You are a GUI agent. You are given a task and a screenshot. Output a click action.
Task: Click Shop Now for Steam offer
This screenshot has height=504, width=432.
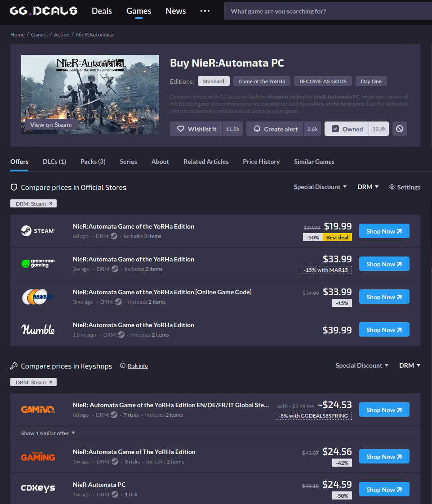[384, 231]
